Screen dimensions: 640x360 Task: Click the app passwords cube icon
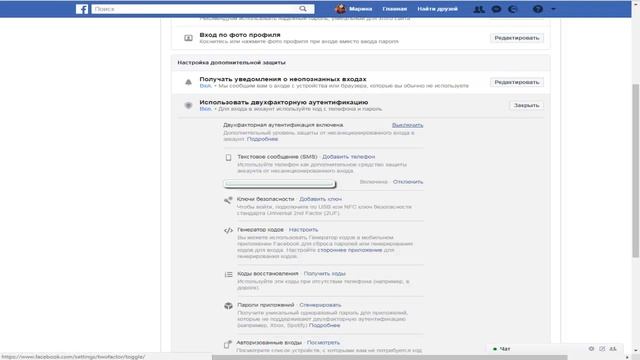[228, 306]
